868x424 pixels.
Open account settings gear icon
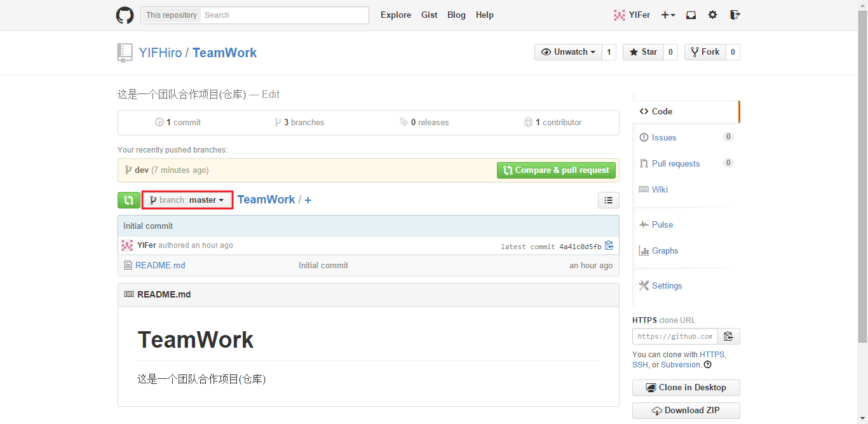712,15
